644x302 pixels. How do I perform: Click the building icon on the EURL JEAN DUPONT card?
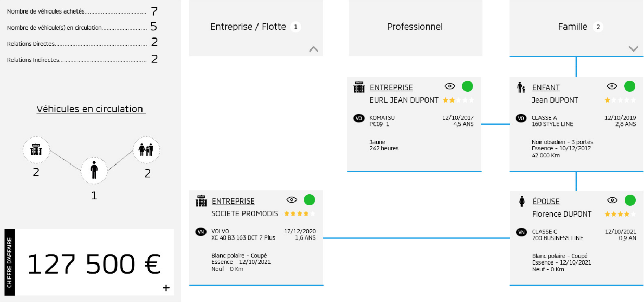click(x=359, y=87)
